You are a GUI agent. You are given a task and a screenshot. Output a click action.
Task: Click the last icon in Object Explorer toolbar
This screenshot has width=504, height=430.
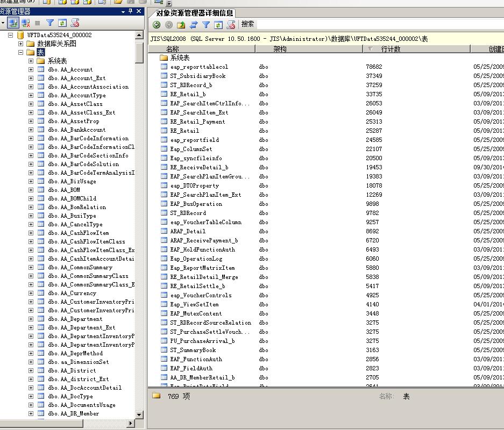(x=75, y=23)
